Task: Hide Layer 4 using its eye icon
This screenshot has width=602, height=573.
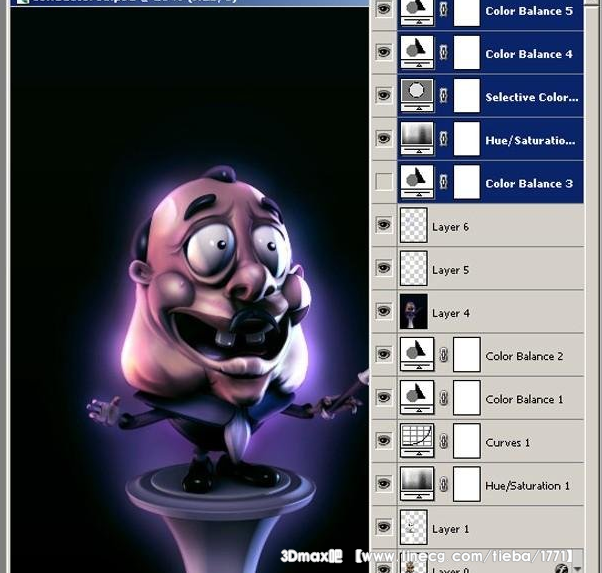Action: pos(384,311)
